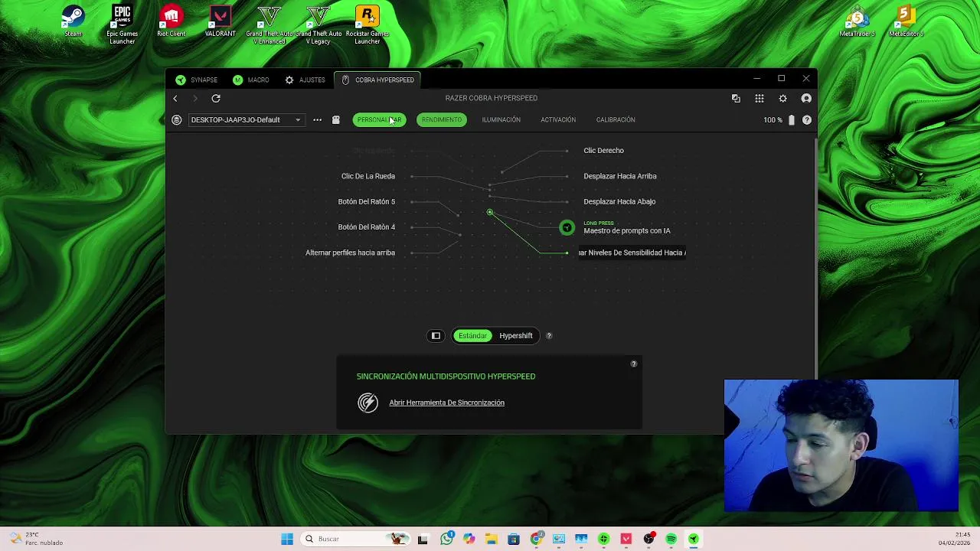Go back with the left arrow

coord(175,98)
